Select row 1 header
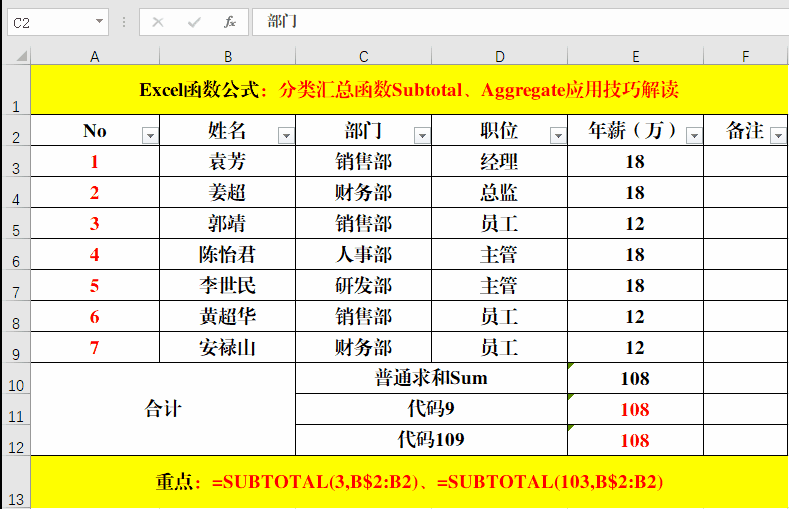Image resolution: width=789 pixels, height=509 pixels. tap(16, 90)
